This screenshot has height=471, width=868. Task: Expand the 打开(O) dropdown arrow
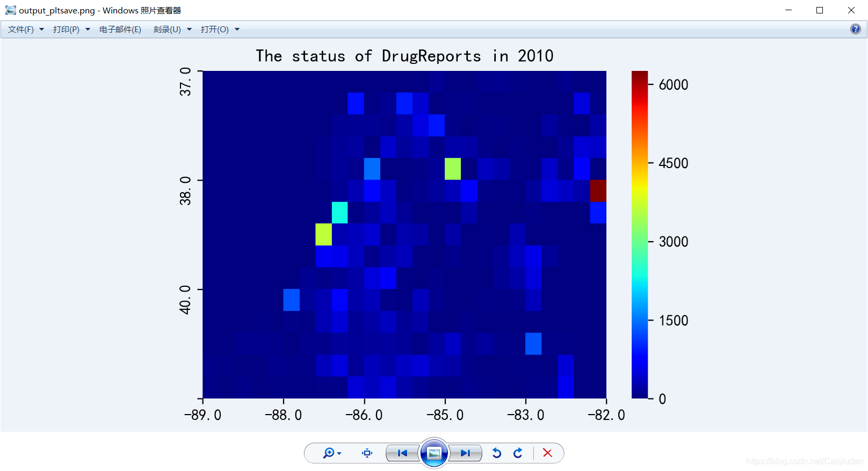click(237, 30)
